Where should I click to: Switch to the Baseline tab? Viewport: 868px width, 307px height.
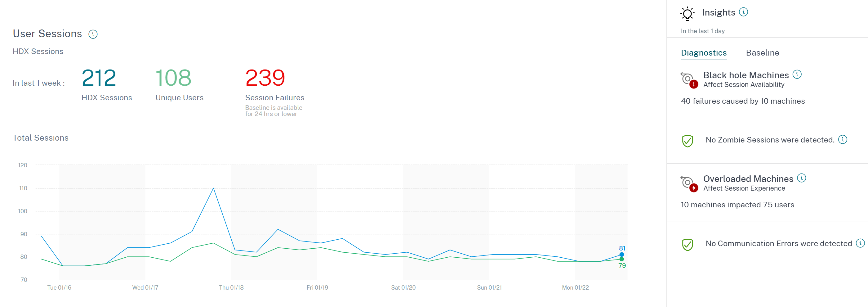point(762,53)
